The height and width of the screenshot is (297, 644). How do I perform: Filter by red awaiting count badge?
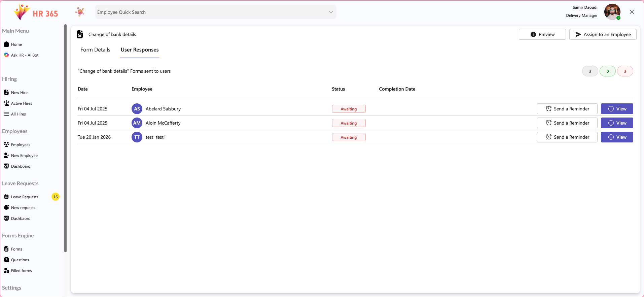point(625,71)
